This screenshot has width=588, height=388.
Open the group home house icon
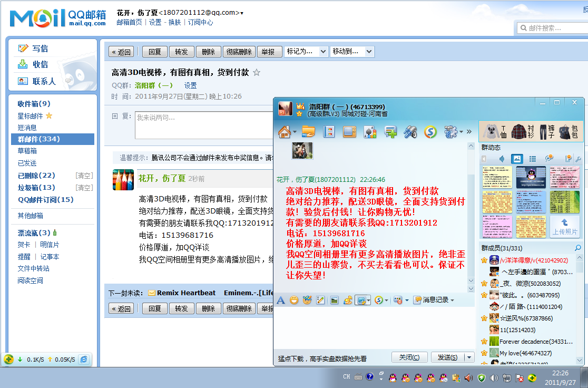click(285, 132)
